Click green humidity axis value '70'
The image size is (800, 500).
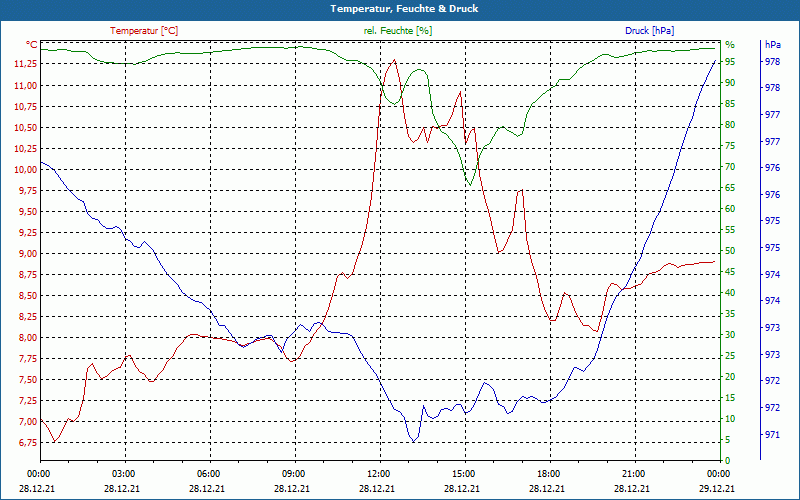click(730, 167)
